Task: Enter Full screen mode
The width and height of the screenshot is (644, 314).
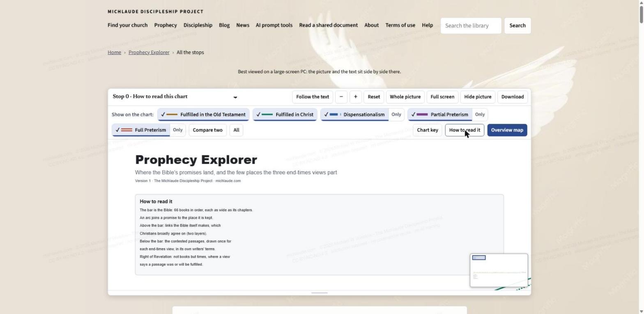Action: (442, 97)
